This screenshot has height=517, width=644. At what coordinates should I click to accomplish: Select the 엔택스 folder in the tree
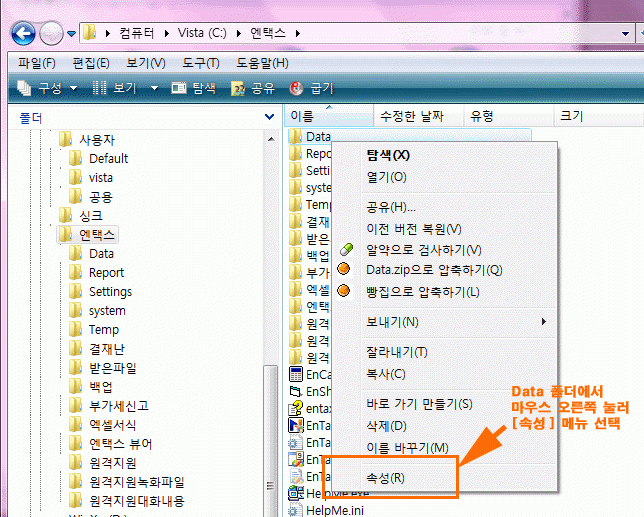tap(87, 234)
